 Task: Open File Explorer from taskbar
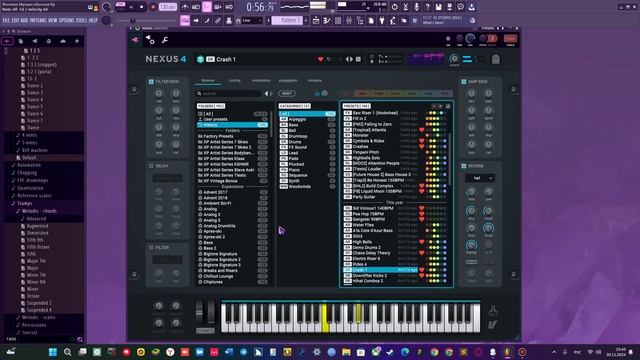click(346, 352)
